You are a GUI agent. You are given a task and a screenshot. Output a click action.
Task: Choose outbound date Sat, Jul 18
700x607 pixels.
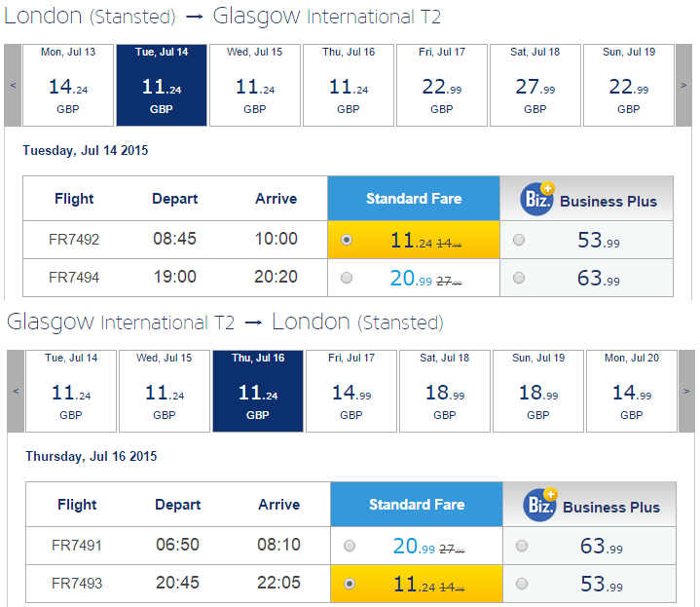pos(535,85)
